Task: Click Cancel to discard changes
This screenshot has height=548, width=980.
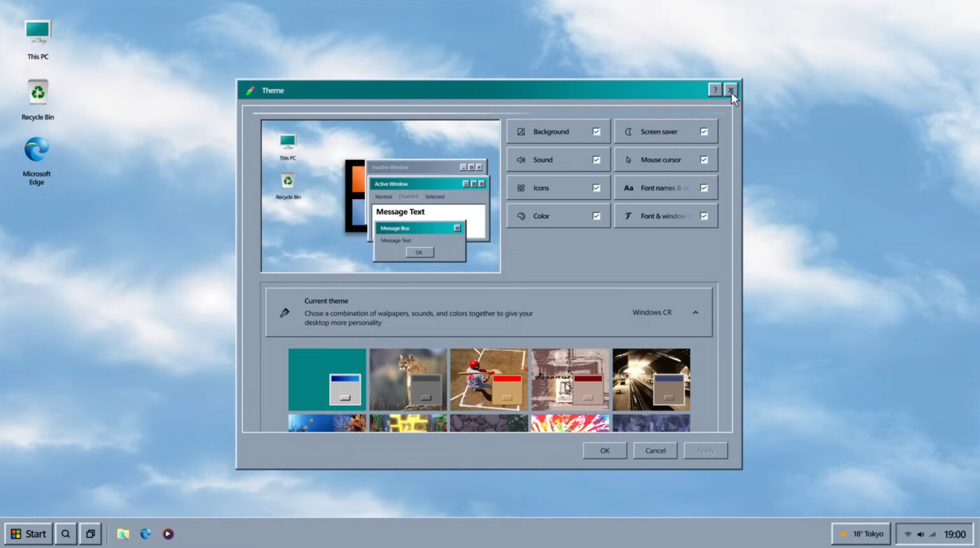Action: 655,450
